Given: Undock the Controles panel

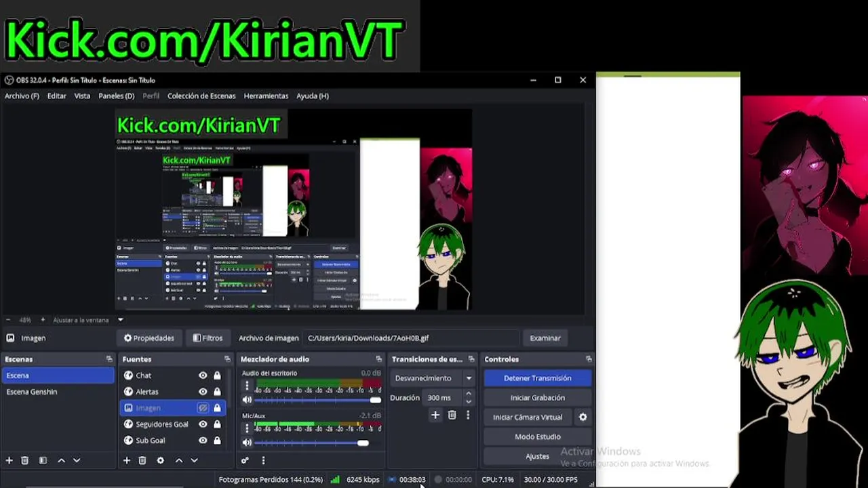Looking at the screenshot, I should click(589, 359).
